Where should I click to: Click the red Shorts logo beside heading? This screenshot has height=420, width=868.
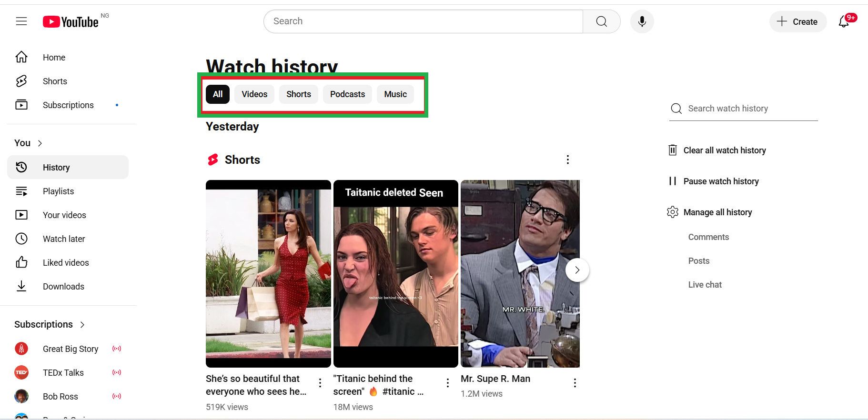213,160
